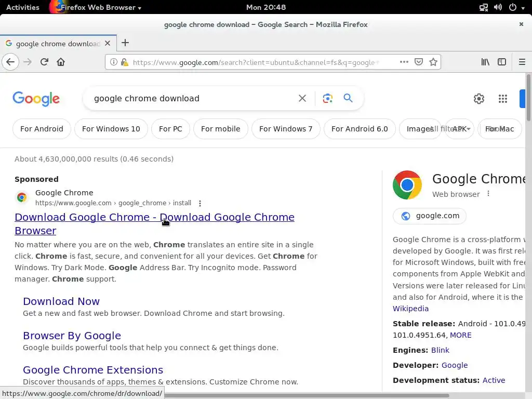Image resolution: width=532 pixels, height=399 pixels.
Task: Select the For Android 6.0 filter chip
Action: pyautogui.click(x=360, y=129)
